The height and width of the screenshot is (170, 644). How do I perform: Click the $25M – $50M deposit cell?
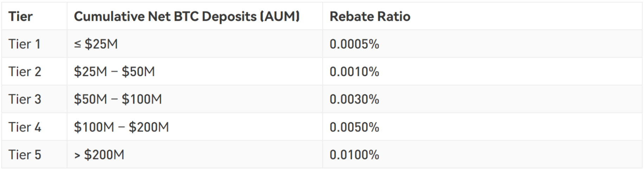(x=114, y=72)
